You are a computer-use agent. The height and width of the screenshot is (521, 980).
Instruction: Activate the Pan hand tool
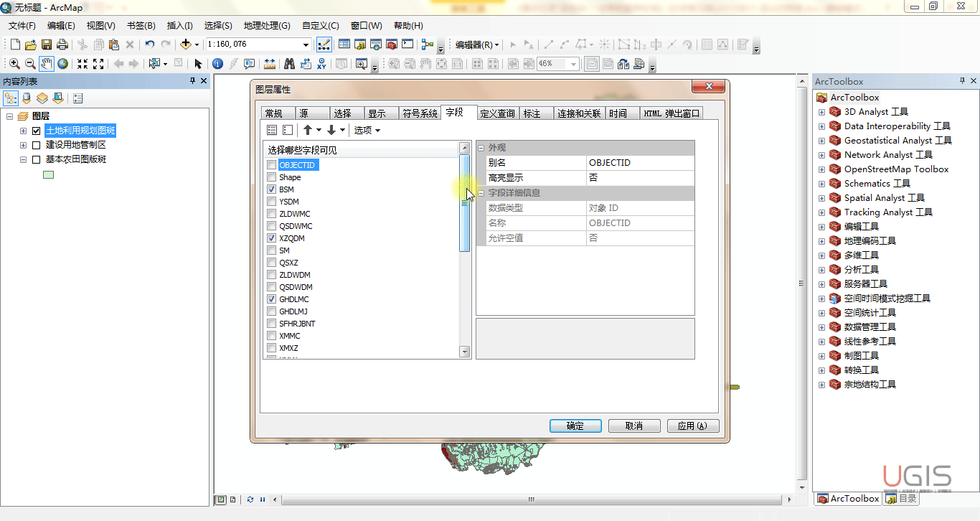point(47,64)
